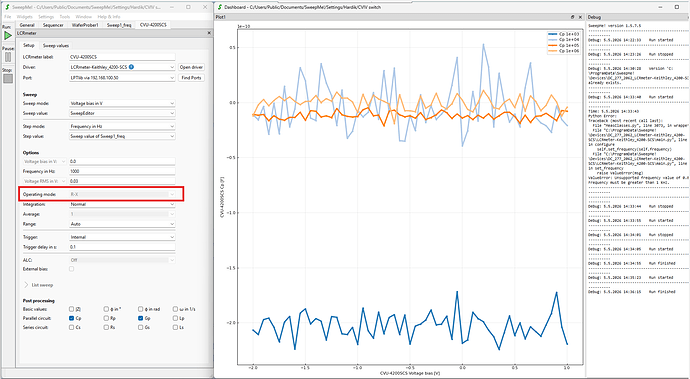Open the Trigger dropdown set to Internal
This screenshot has height=379, width=690.
[x=122, y=237]
